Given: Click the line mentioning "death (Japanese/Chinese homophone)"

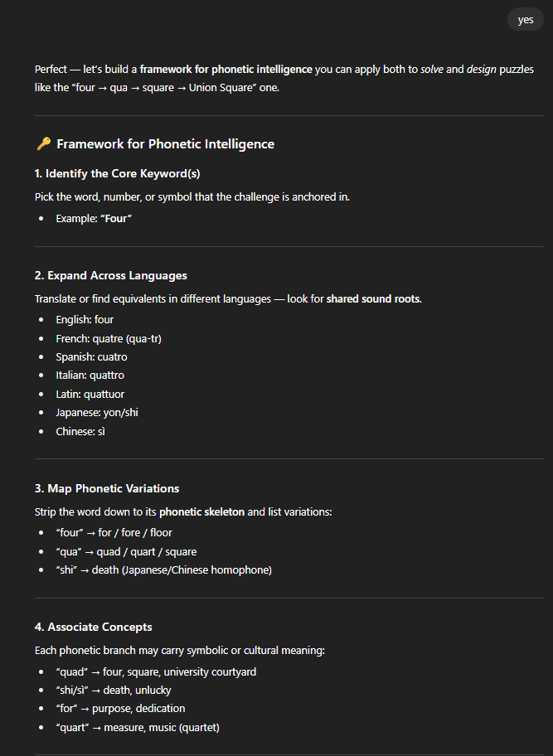Looking at the screenshot, I should [163, 569].
